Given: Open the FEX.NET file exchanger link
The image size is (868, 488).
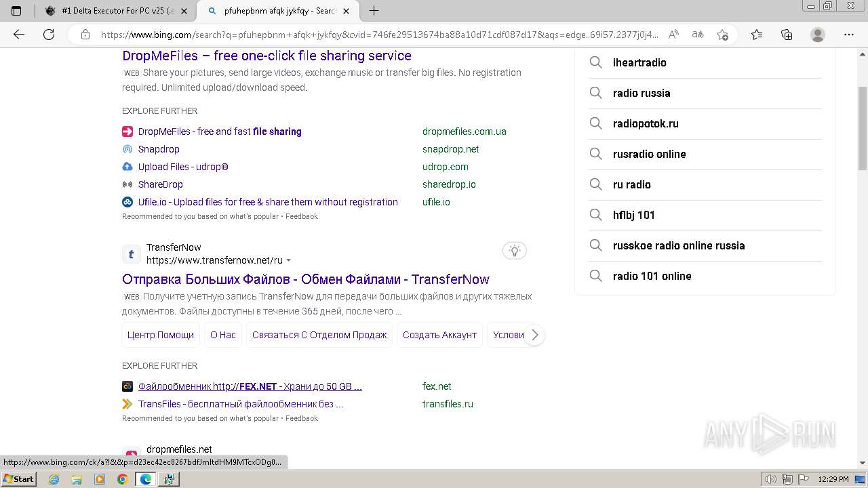Looking at the screenshot, I should [250, 386].
